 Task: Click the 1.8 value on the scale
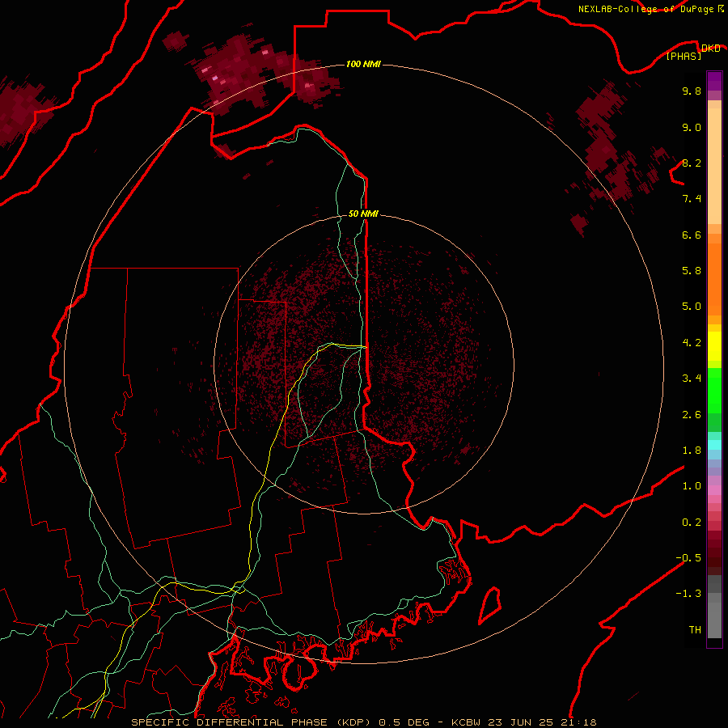pyautogui.click(x=692, y=451)
